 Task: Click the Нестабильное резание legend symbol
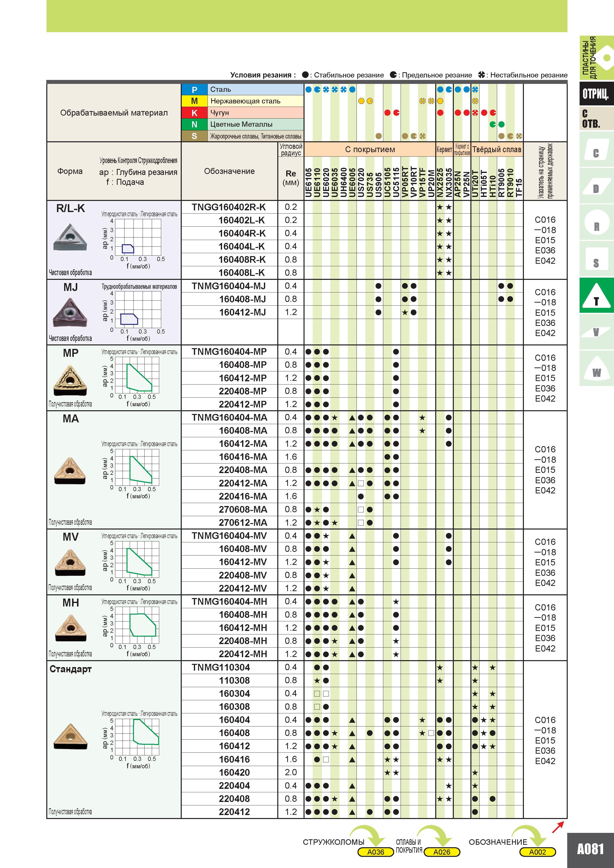coord(481,75)
